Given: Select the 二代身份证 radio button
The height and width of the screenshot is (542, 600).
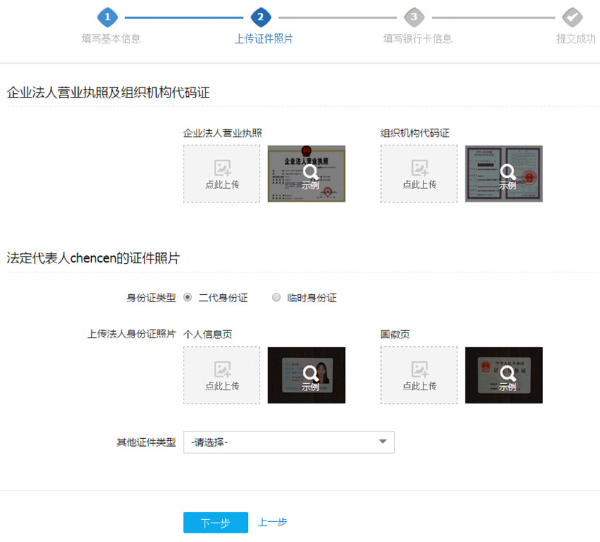Looking at the screenshot, I should (x=188, y=298).
